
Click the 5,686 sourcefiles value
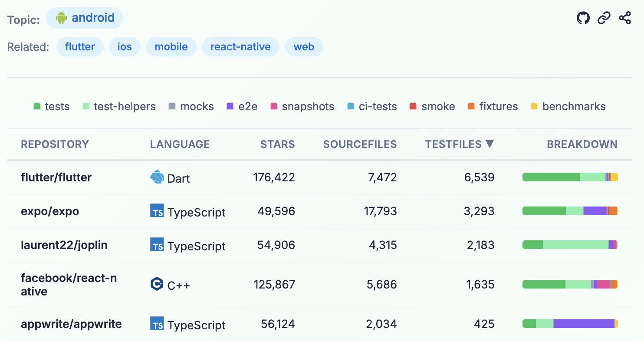tap(382, 284)
